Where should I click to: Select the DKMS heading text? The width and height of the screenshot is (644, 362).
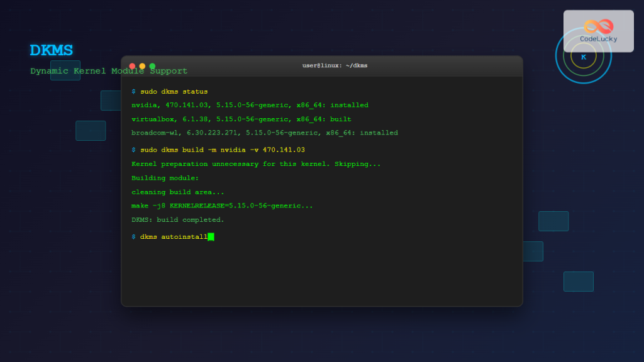[x=52, y=50]
